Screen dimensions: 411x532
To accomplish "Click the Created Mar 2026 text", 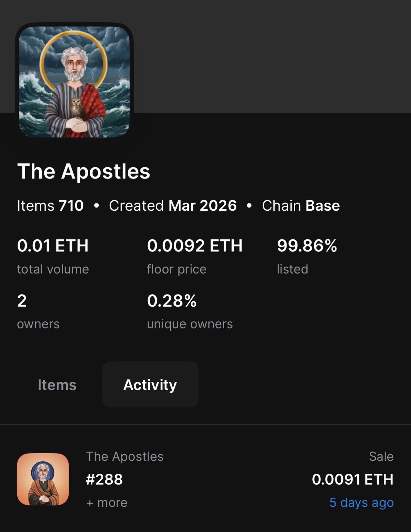I will coord(173,206).
